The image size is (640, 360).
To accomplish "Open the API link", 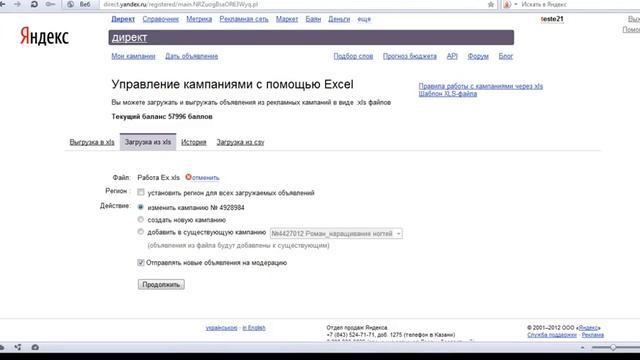I will click(x=452, y=56).
